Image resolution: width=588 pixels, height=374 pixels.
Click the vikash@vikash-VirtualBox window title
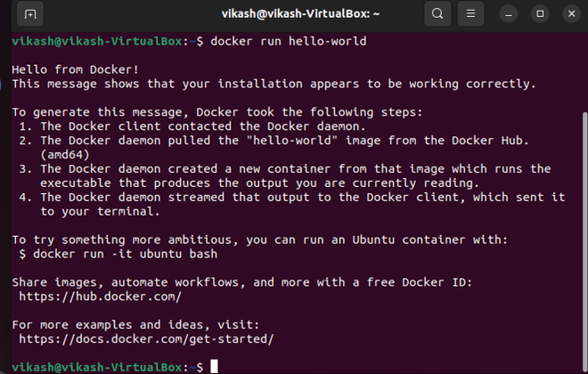coord(289,14)
